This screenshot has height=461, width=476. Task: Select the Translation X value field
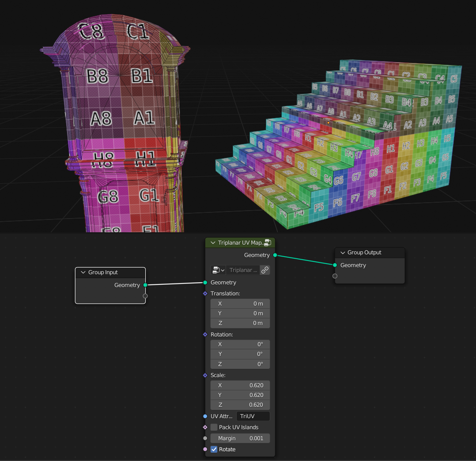point(240,303)
